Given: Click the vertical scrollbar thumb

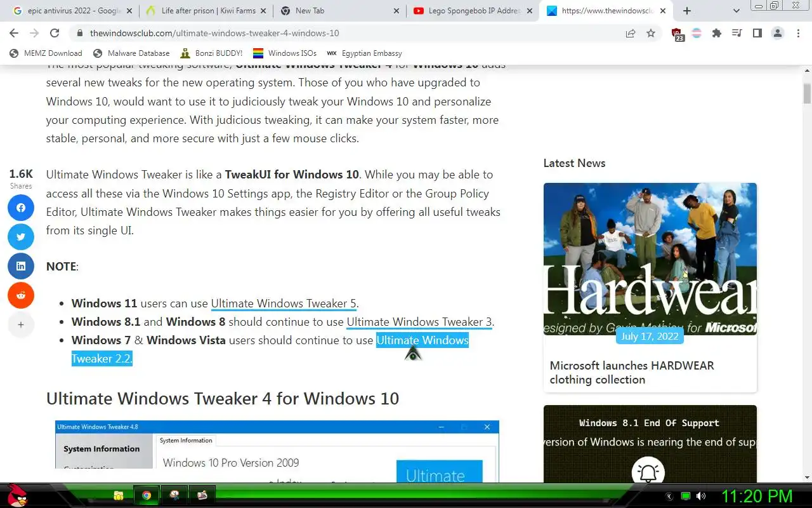Looking at the screenshot, I should click(x=807, y=93).
